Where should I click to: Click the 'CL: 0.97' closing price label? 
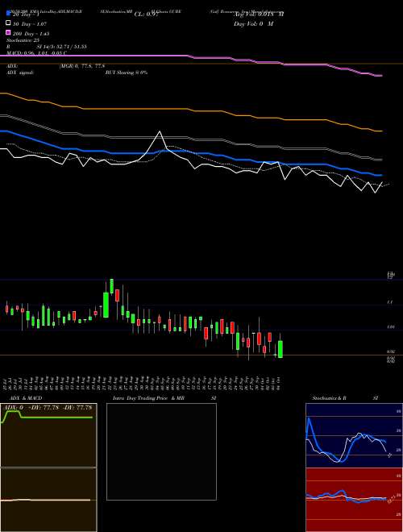[x=146, y=15]
